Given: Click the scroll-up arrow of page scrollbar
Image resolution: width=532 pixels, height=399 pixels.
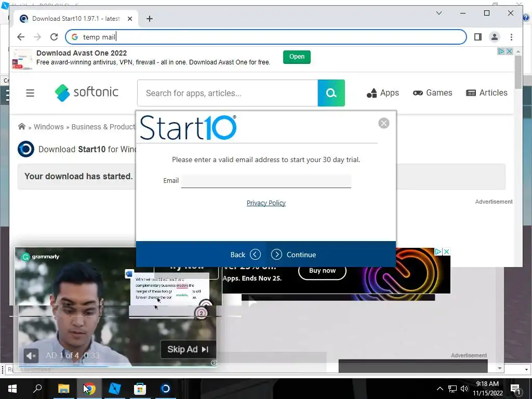Looking at the screenshot, I should (x=518, y=51).
